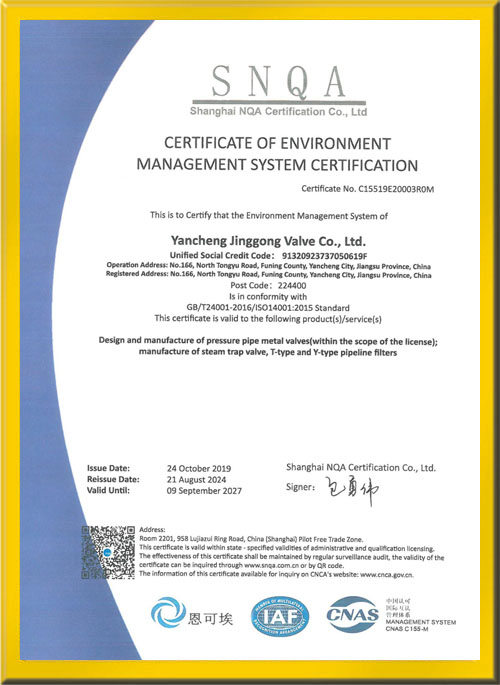Click 'CERTIFICATE OF ENVIRONMENT' heading line

tap(277, 143)
